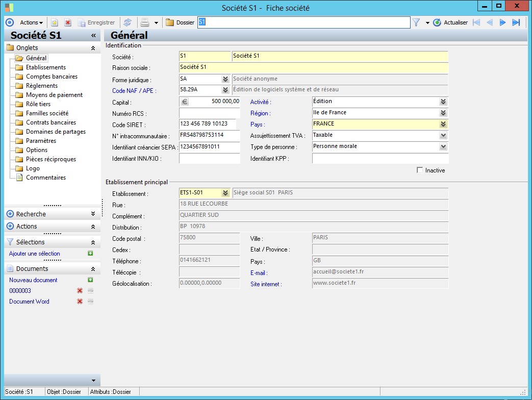Click green plus next to Nouveau document
Screen dimensions: 532x400
(x=90, y=280)
